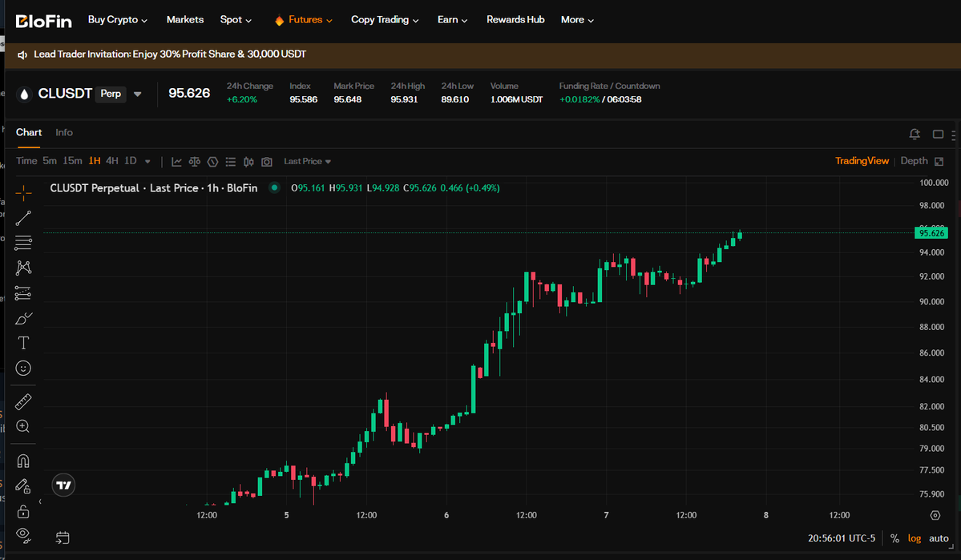Open go to date calendar
The height and width of the screenshot is (560, 961).
(x=63, y=538)
